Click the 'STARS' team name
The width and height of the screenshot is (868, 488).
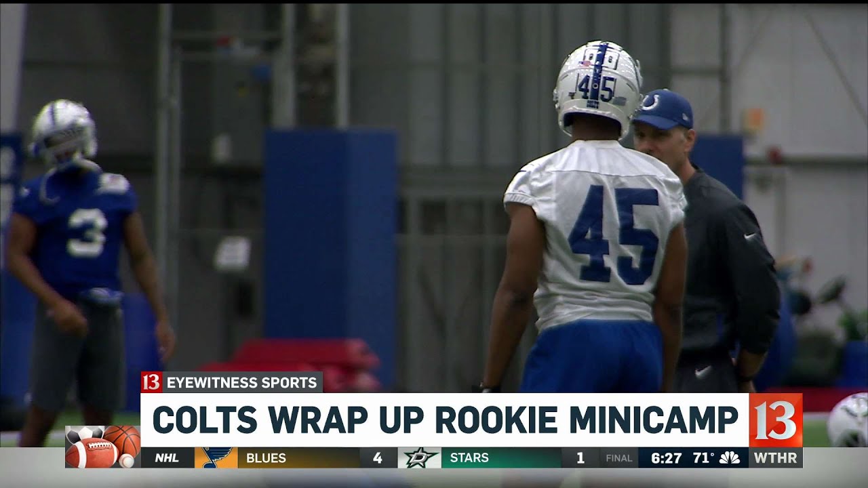(469, 457)
